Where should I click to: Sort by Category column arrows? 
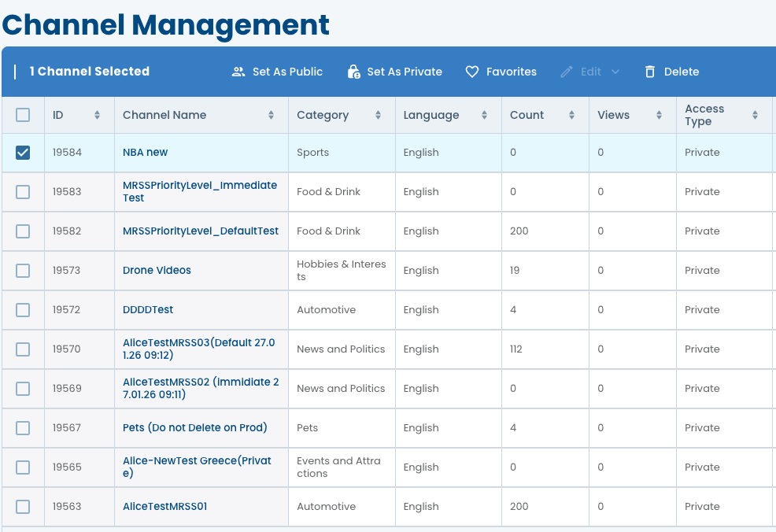pyautogui.click(x=378, y=115)
